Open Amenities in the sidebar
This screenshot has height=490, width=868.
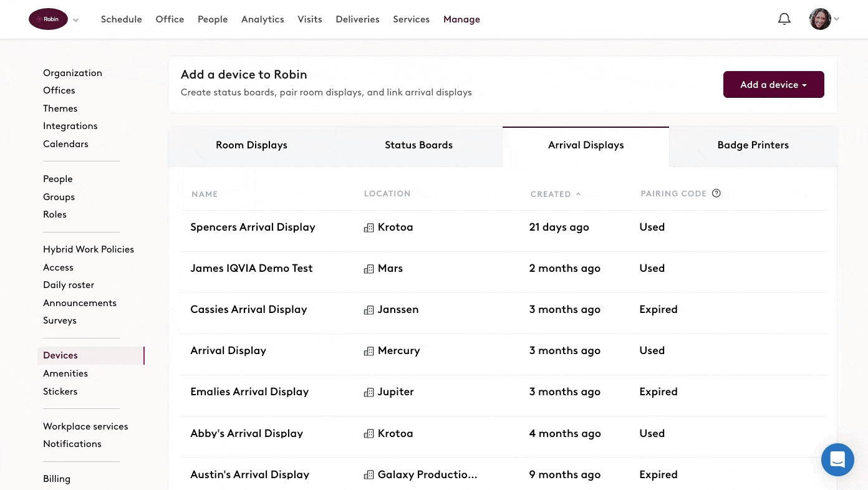(65, 373)
